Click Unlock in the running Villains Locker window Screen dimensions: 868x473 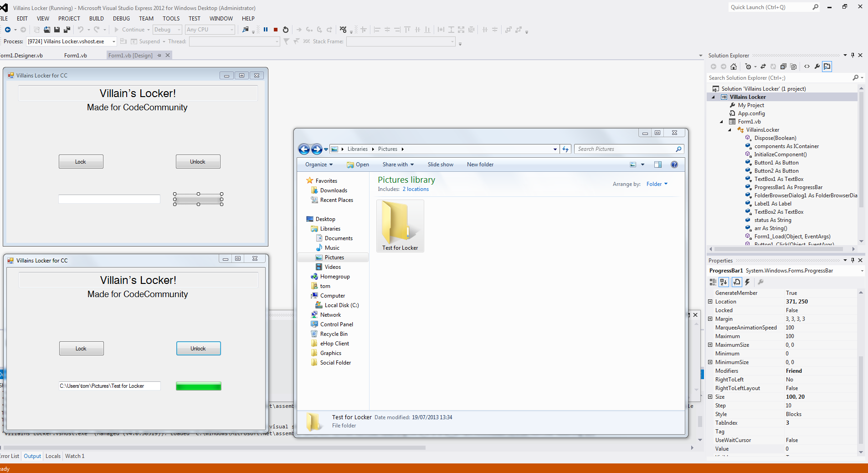198,349
